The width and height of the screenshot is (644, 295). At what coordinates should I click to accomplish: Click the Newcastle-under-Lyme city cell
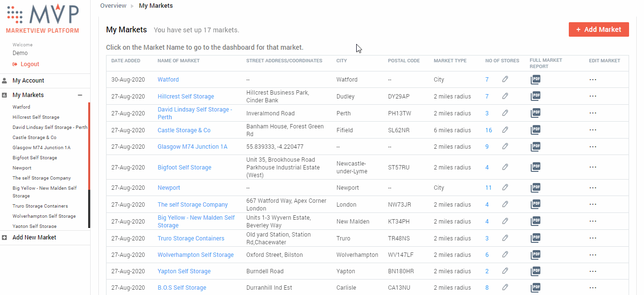[x=352, y=168]
